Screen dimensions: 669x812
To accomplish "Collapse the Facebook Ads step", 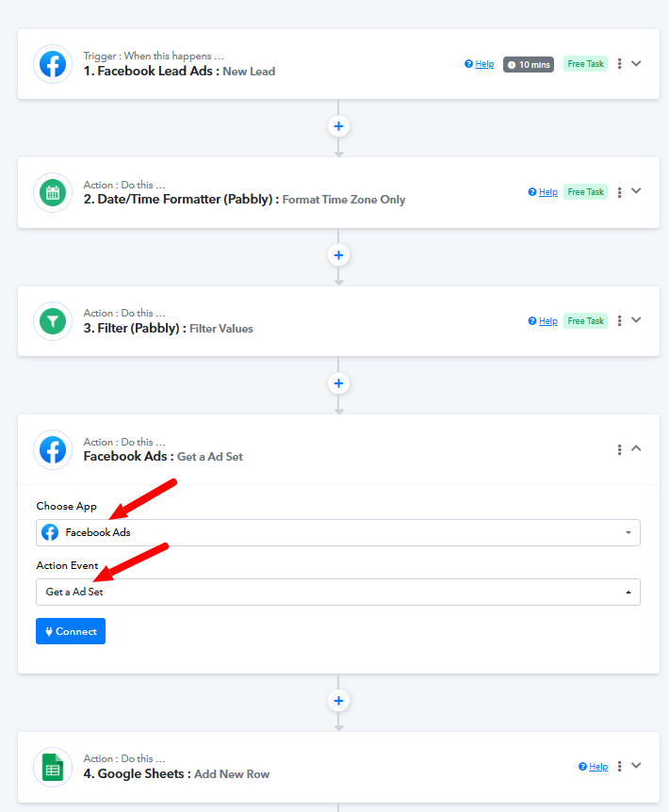I will [x=636, y=448].
